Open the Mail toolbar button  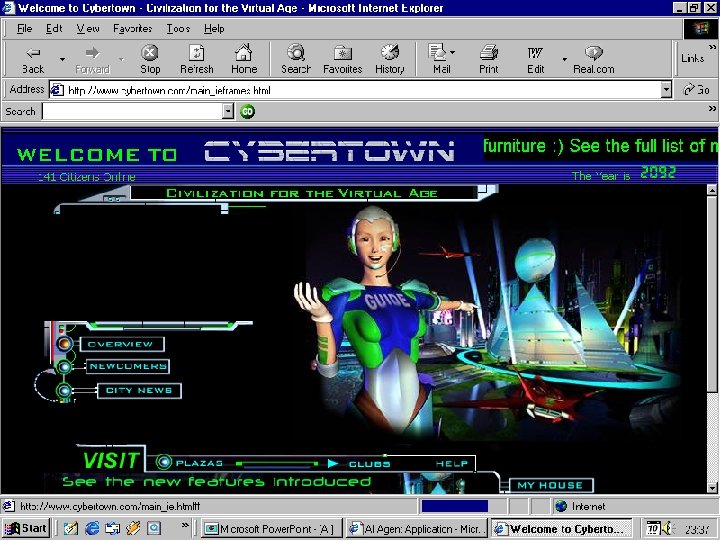click(438, 60)
